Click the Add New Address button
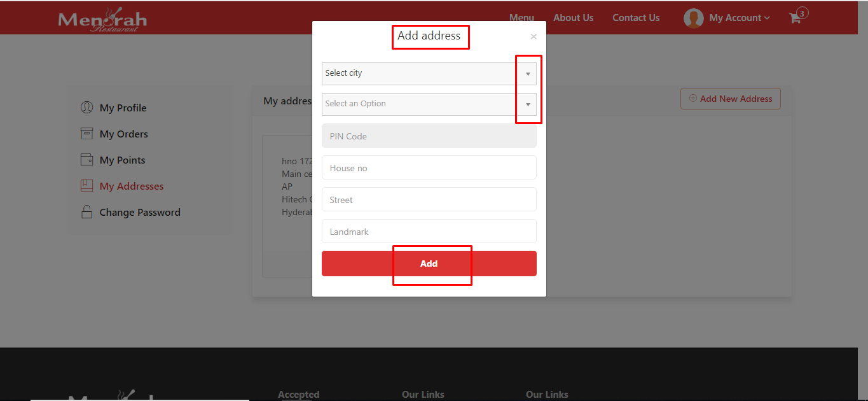868x401 pixels. [730, 99]
